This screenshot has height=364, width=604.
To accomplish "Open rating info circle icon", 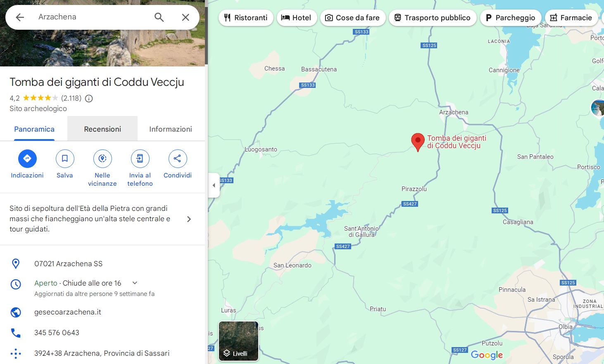I will click(x=89, y=98).
